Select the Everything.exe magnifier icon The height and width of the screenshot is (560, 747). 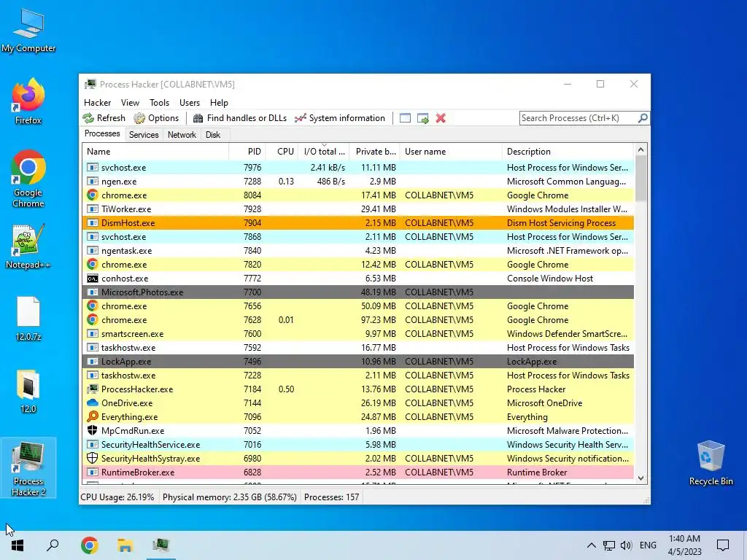(x=93, y=416)
